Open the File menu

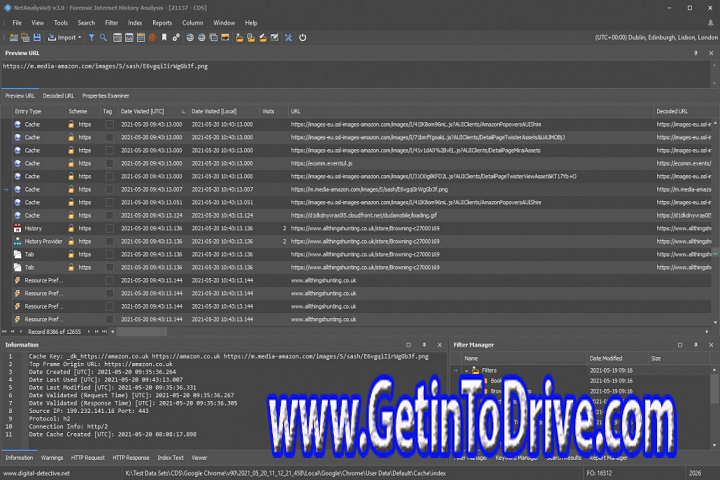tap(17, 23)
